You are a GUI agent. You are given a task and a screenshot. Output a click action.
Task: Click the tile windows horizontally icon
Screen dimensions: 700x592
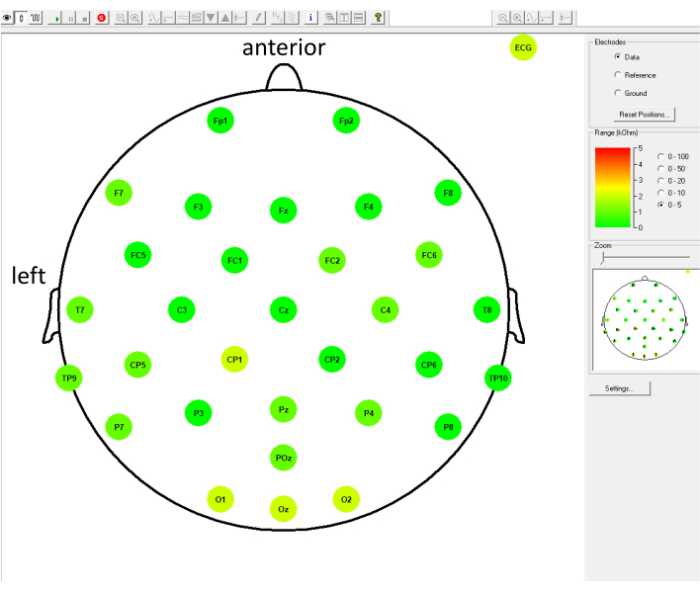(x=358, y=18)
